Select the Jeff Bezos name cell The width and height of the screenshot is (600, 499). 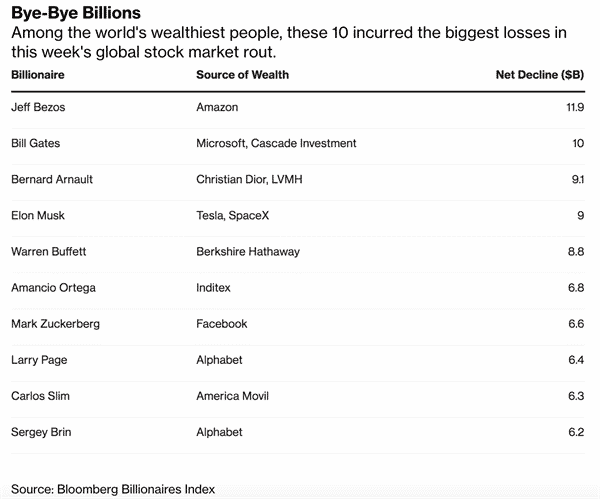(x=38, y=107)
